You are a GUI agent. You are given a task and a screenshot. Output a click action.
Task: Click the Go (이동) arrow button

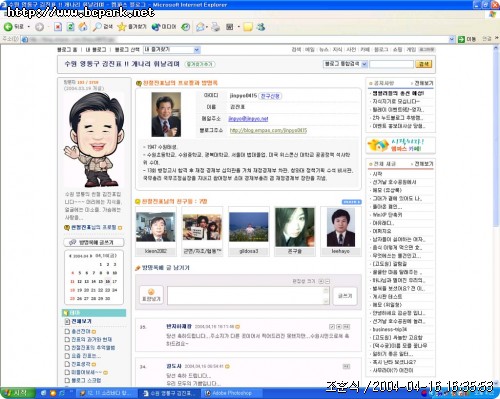tap(467, 39)
